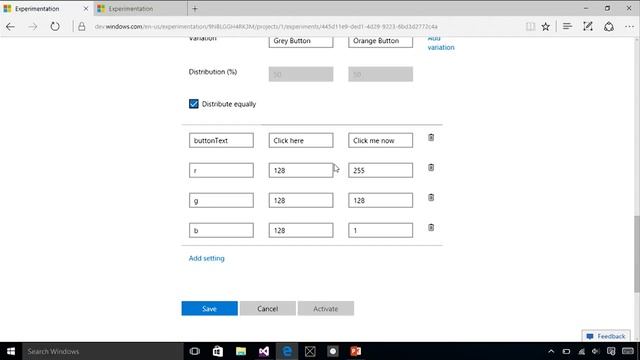Uncheck Distribute equally checkbox
The width and height of the screenshot is (640, 360).
193,104
